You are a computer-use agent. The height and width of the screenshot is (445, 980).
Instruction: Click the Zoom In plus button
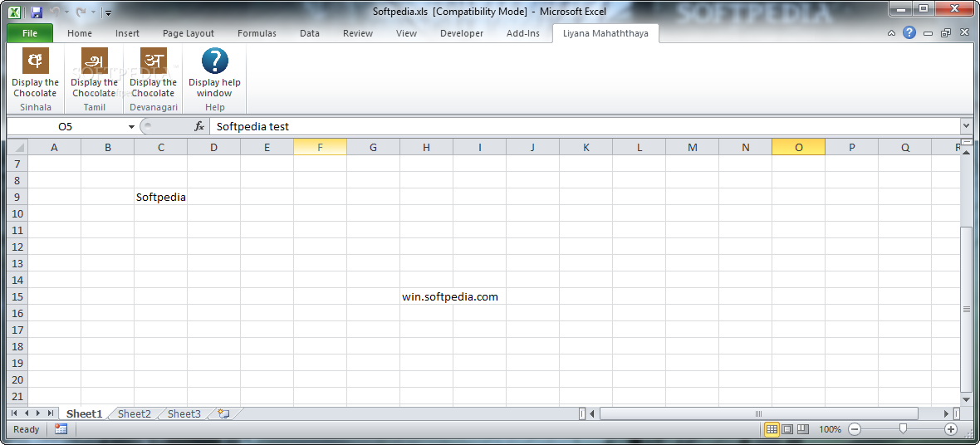951,429
